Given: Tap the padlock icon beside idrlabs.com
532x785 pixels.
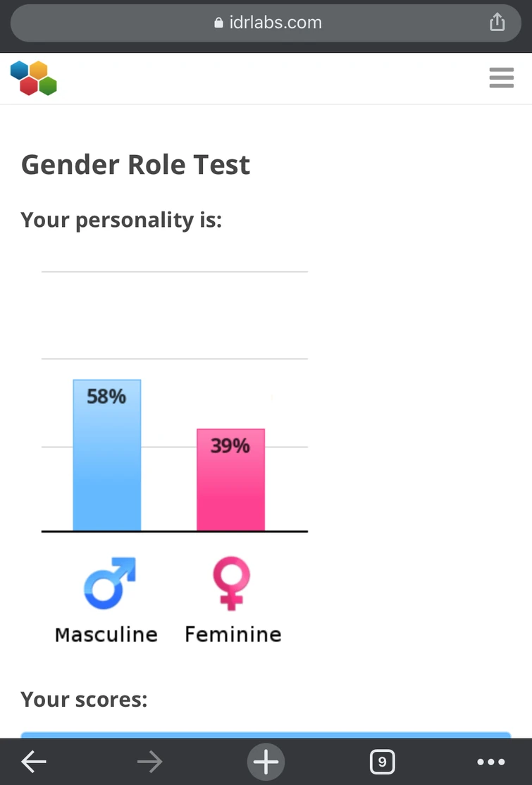Looking at the screenshot, I should click(218, 23).
